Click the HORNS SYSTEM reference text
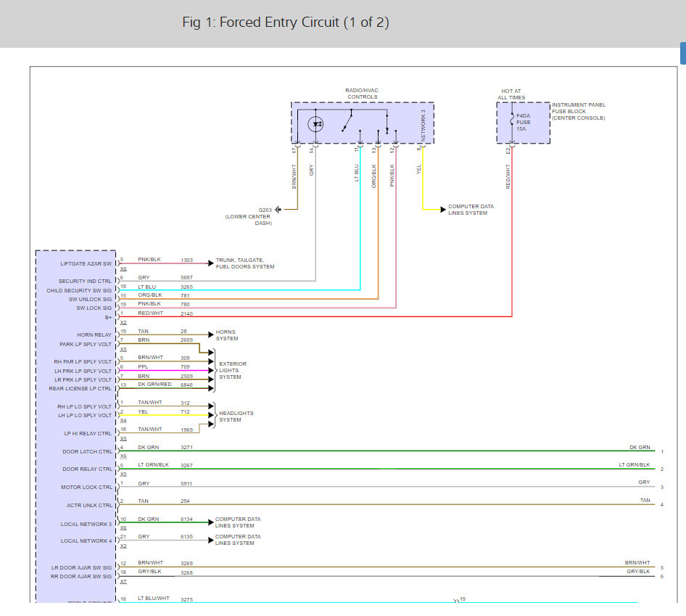This screenshot has width=686, height=616. pos(227,335)
